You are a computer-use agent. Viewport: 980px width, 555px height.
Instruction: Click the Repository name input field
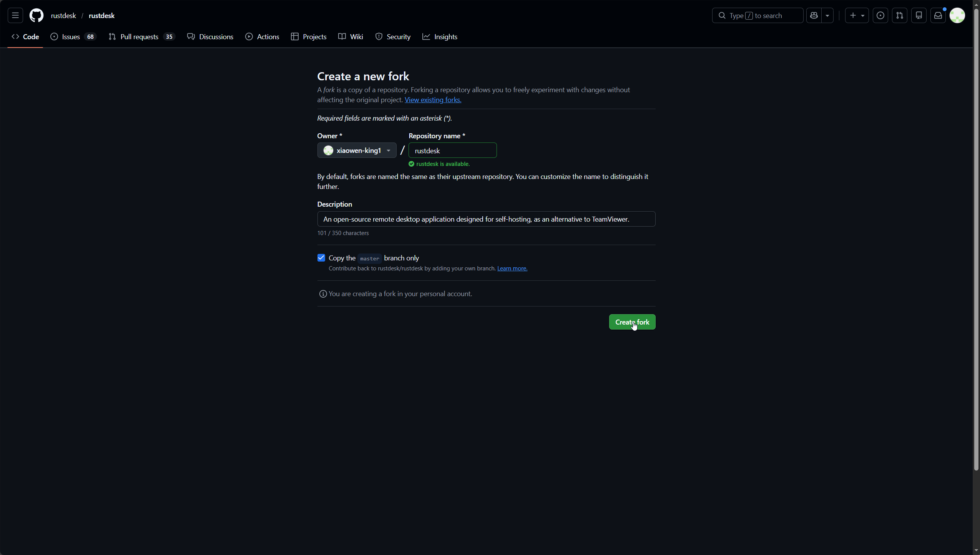point(452,151)
